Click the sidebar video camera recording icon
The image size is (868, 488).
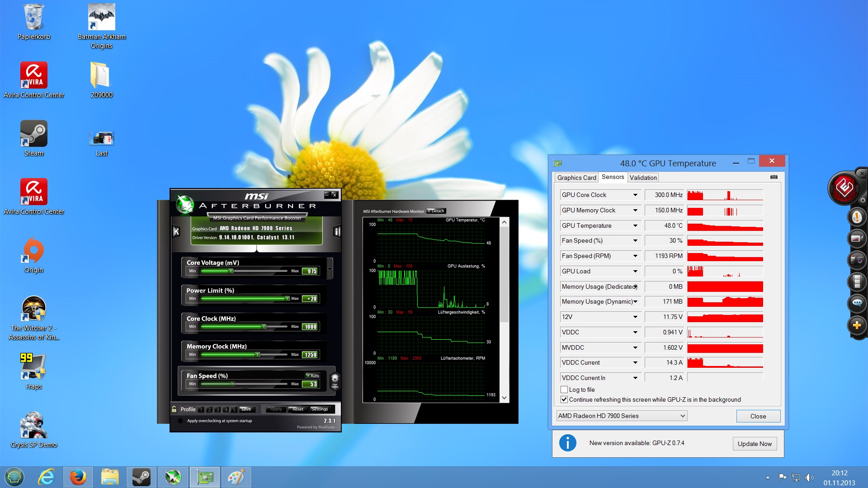pos(856,239)
